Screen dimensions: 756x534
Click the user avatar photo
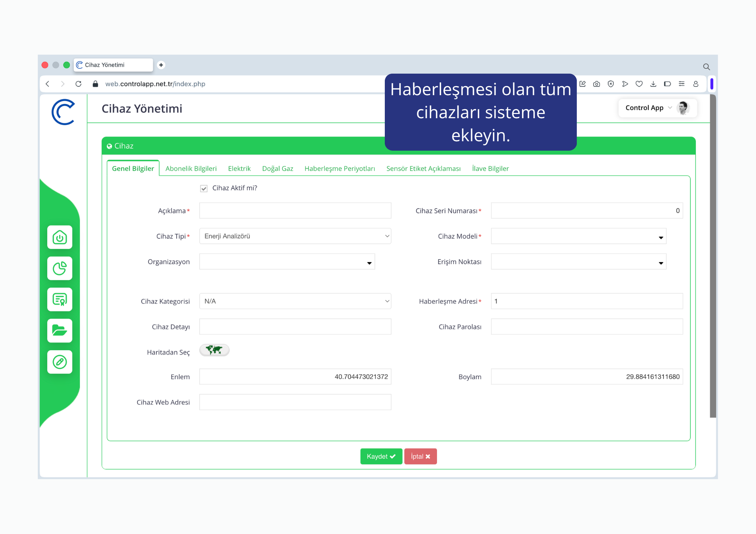click(683, 108)
